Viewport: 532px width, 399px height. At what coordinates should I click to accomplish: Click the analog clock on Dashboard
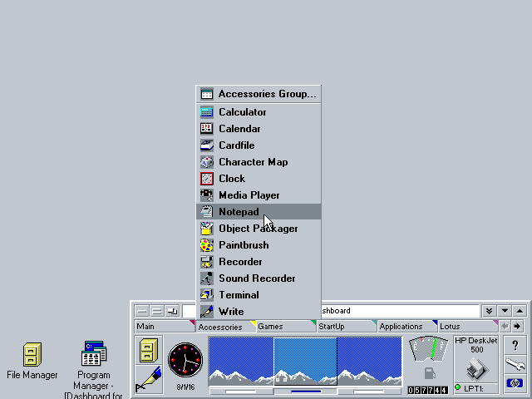click(x=185, y=360)
